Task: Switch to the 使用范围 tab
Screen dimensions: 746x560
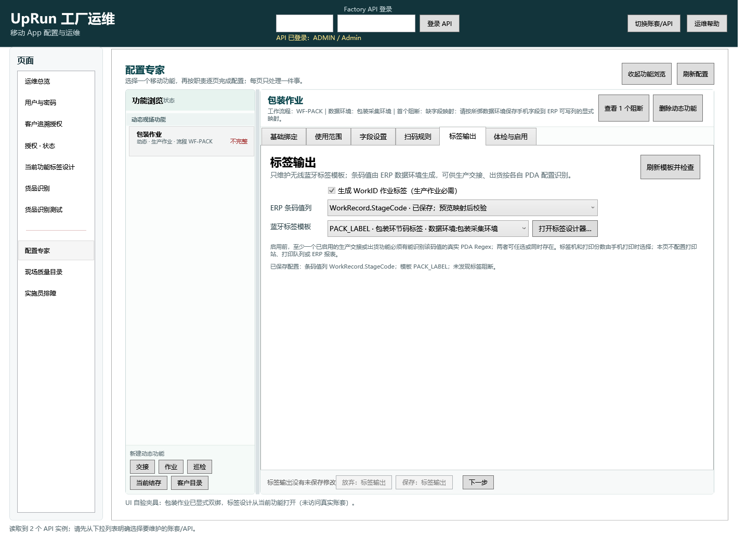Action: coord(329,137)
